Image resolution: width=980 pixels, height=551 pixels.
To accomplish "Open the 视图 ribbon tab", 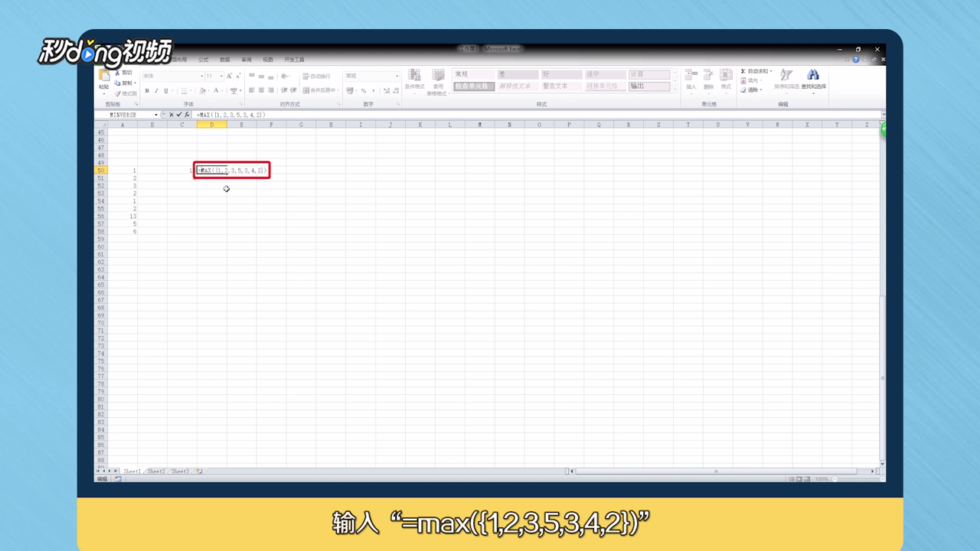I will 267,59.
